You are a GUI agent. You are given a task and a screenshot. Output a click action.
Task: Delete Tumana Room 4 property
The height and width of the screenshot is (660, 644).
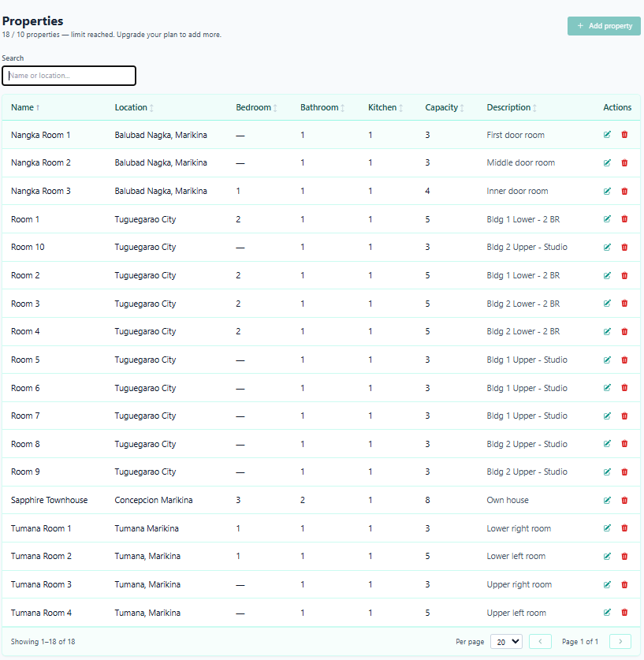click(624, 613)
